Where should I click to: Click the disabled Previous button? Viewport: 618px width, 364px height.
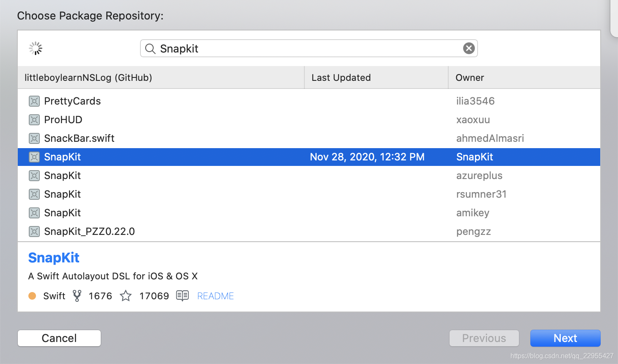pos(484,338)
